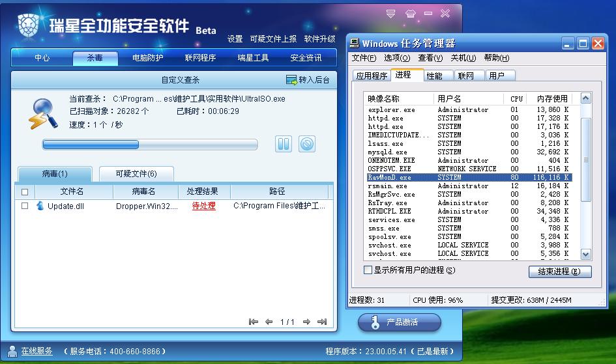
Task: Click the process list scroll-down arrow
Action: click(x=585, y=255)
